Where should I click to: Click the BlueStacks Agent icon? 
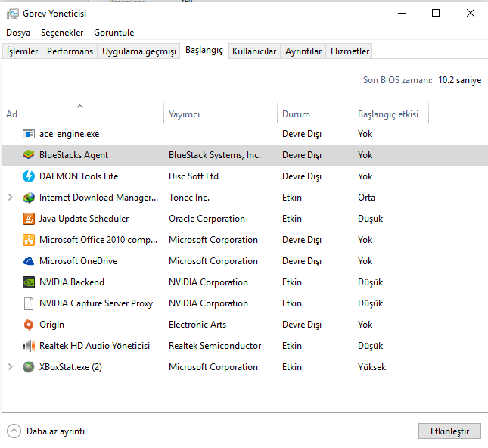29,155
